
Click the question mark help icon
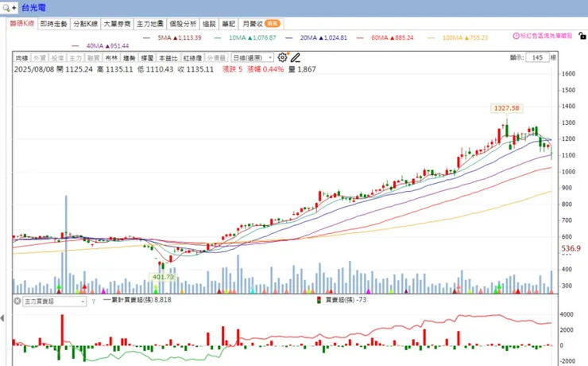click(x=94, y=302)
